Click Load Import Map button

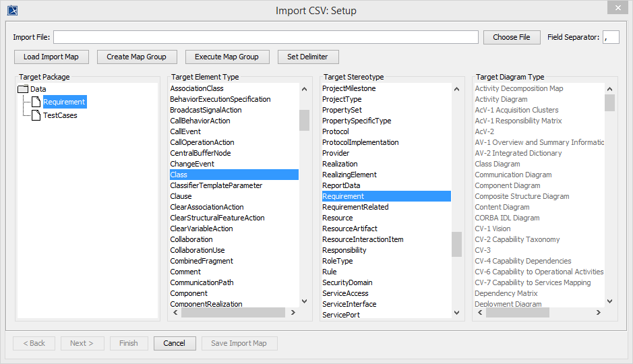click(x=51, y=57)
